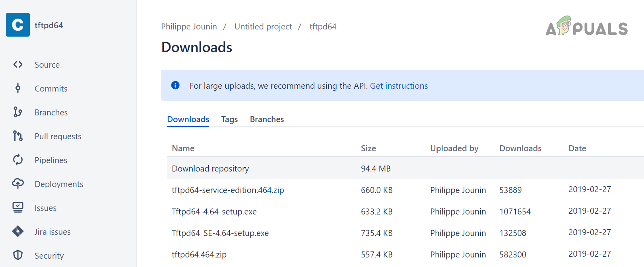Click the Deployments cloud icon

coord(18,183)
